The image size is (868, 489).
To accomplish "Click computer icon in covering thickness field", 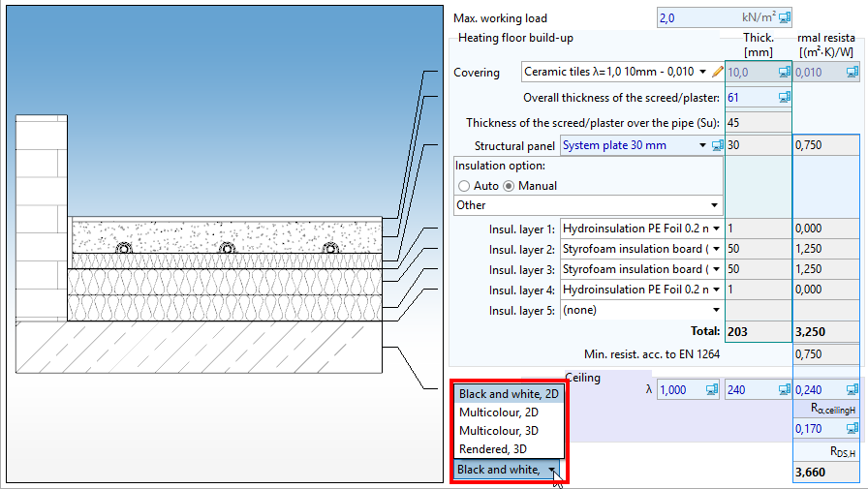I will click(785, 72).
